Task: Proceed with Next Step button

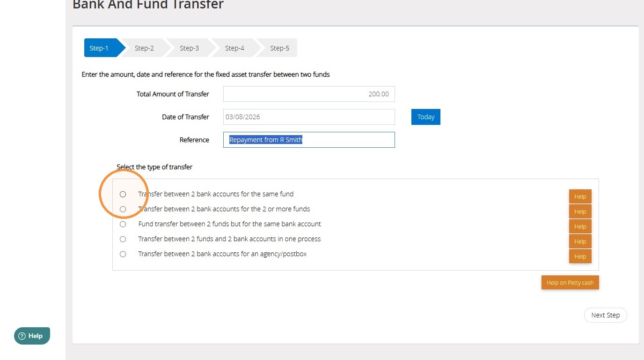Action: pos(605,315)
